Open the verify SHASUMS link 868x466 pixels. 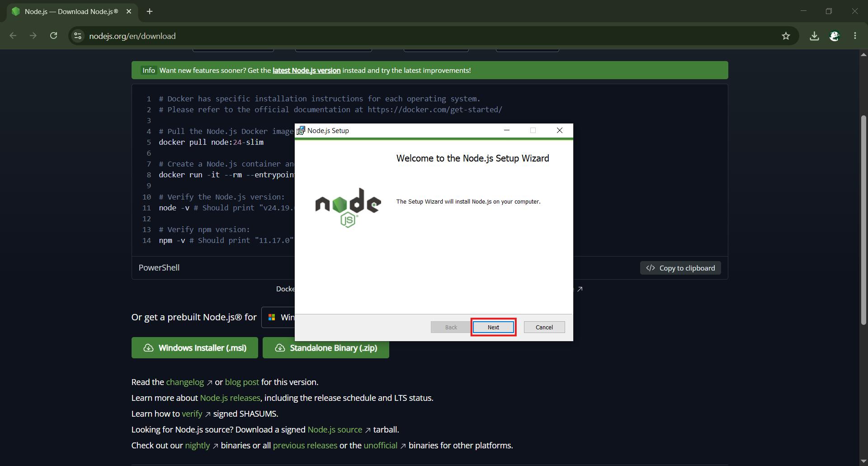pyautogui.click(x=192, y=414)
